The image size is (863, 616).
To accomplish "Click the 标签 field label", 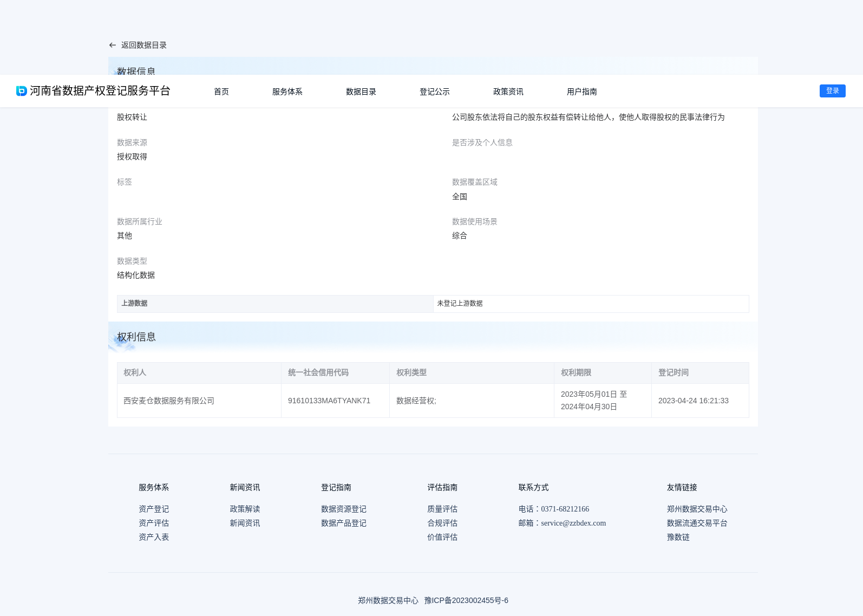I will click(125, 182).
